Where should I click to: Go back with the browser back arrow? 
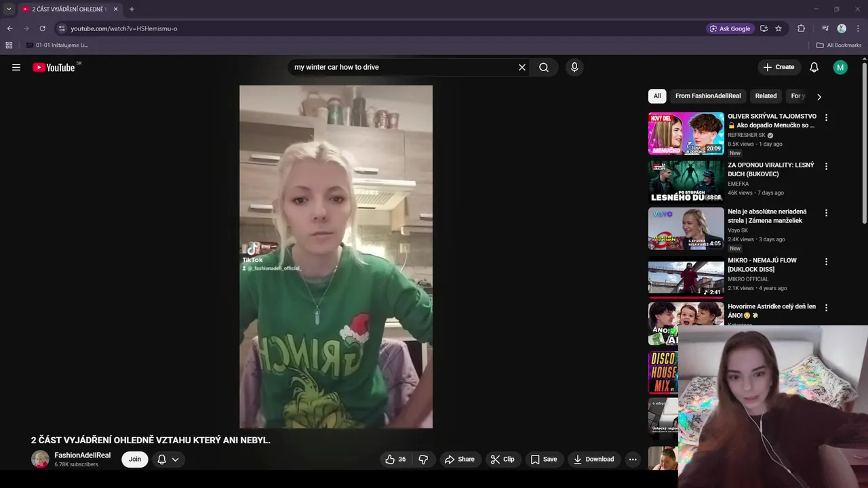click(x=9, y=28)
